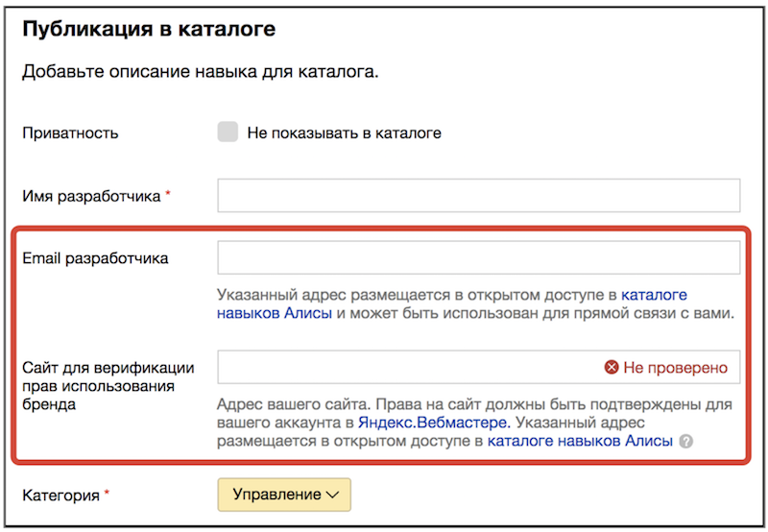Click the gray question mark help icon

coord(686,442)
